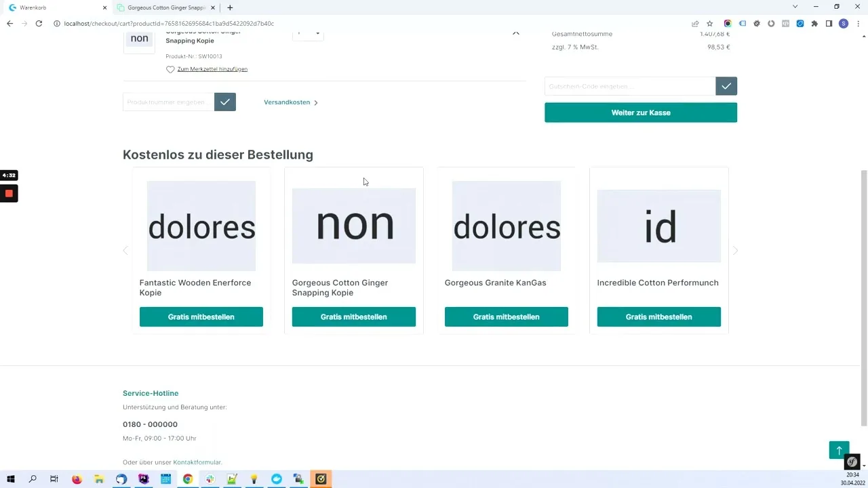Open the share page icon in the address bar
Screen dimensions: 868x488
tap(695, 24)
